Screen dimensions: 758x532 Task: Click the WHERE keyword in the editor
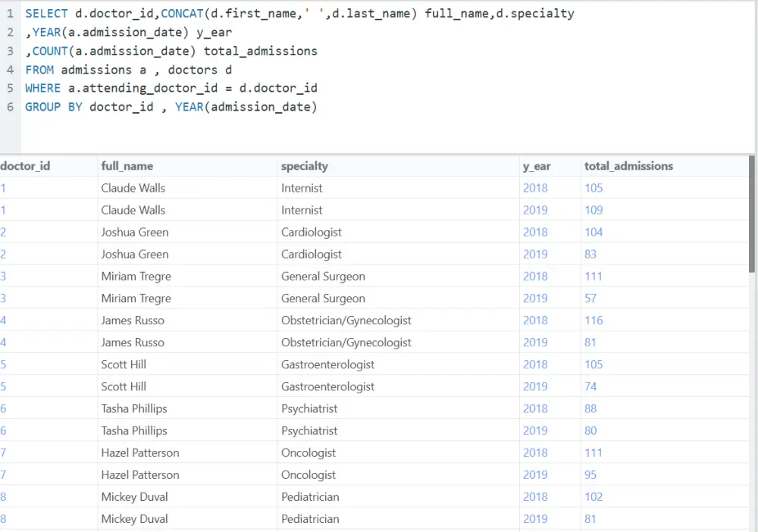[42, 88]
